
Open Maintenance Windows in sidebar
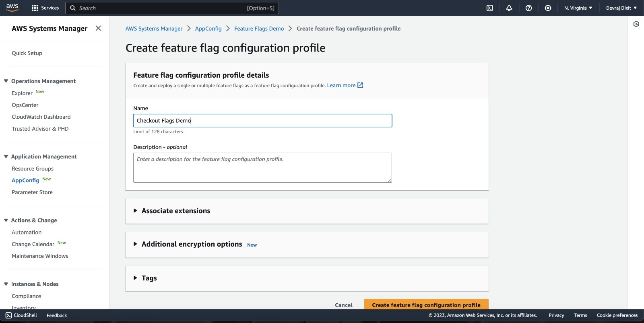click(x=40, y=256)
